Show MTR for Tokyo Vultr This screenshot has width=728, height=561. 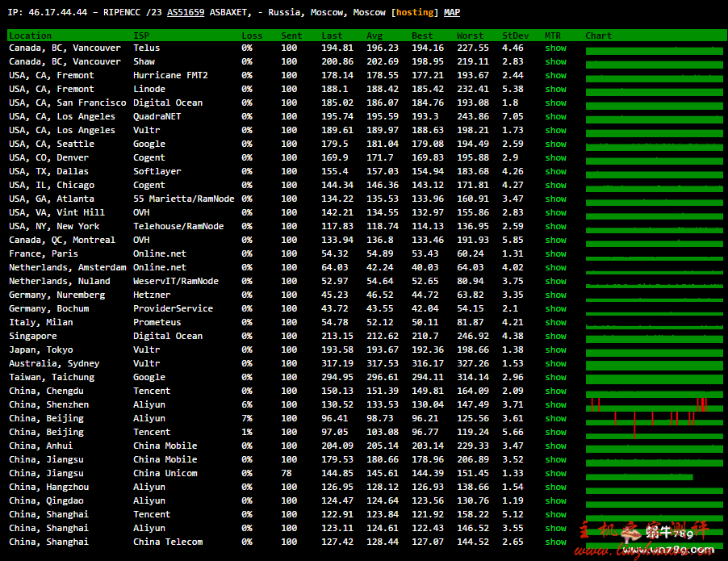(x=555, y=350)
